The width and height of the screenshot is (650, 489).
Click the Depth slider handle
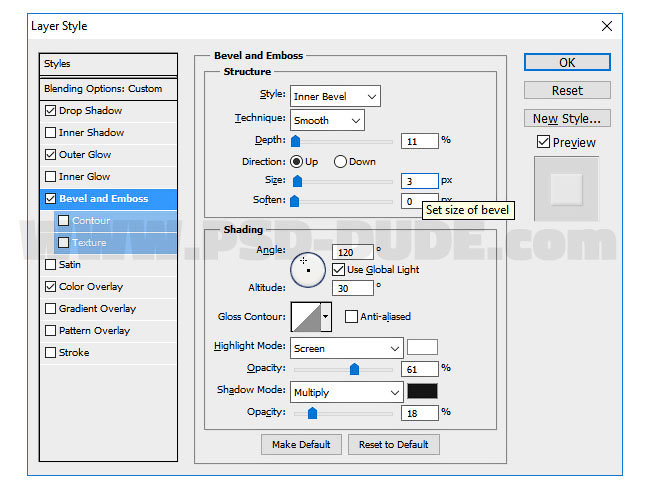click(x=295, y=141)
